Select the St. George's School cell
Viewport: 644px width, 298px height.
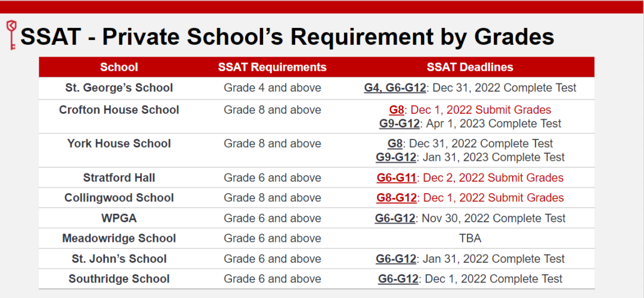[x=119, y=88]
